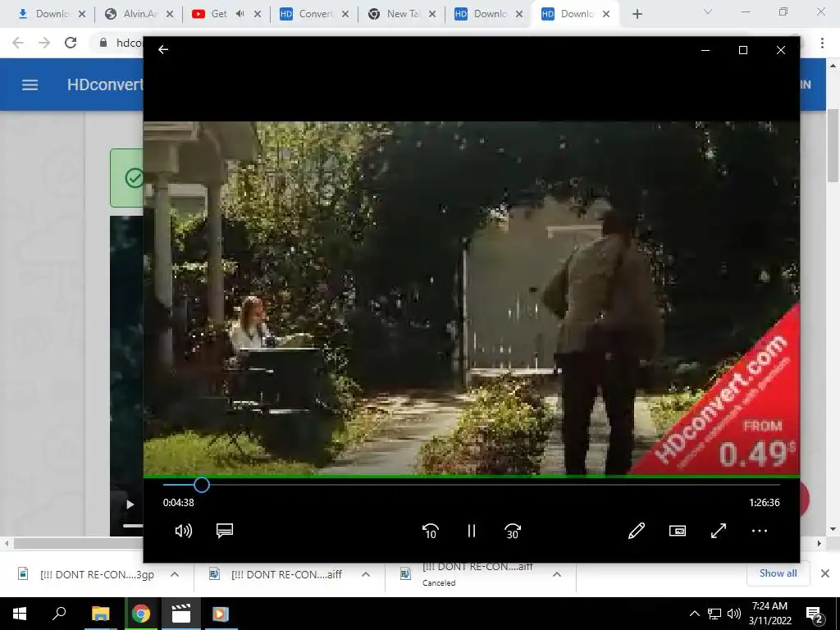Click the HDconvert logo text
This screenshot has height=630, width=840.
105,84
